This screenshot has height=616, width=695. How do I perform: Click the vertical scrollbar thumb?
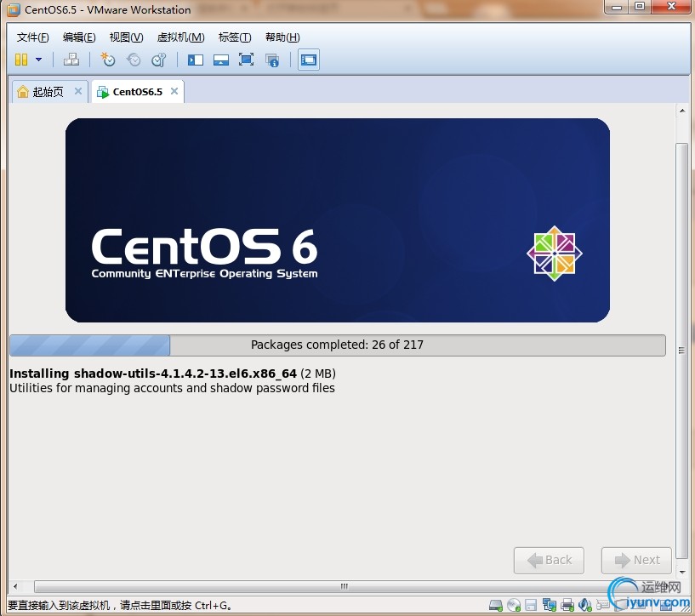682,350
